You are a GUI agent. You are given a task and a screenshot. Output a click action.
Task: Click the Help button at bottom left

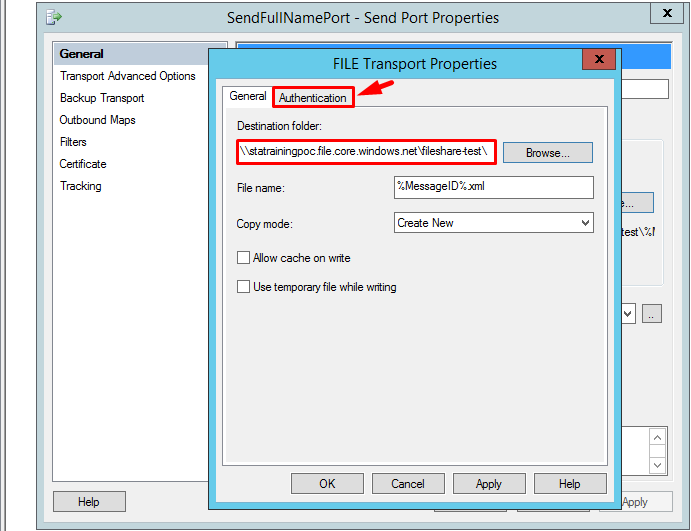pyautogui.click(x=89, y=502)
